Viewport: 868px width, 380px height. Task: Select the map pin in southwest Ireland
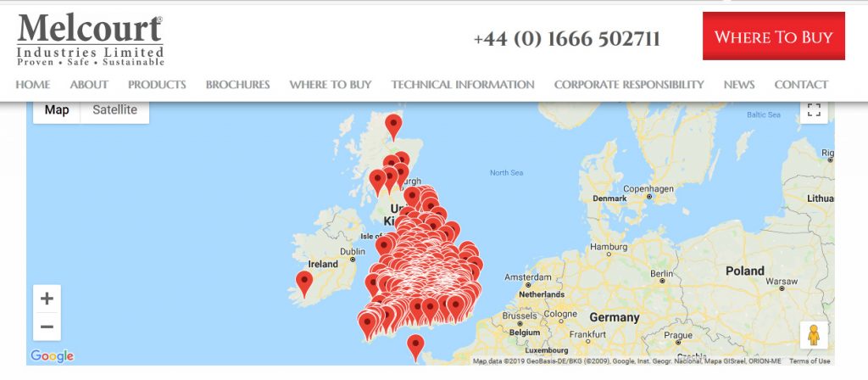[304, 283]
